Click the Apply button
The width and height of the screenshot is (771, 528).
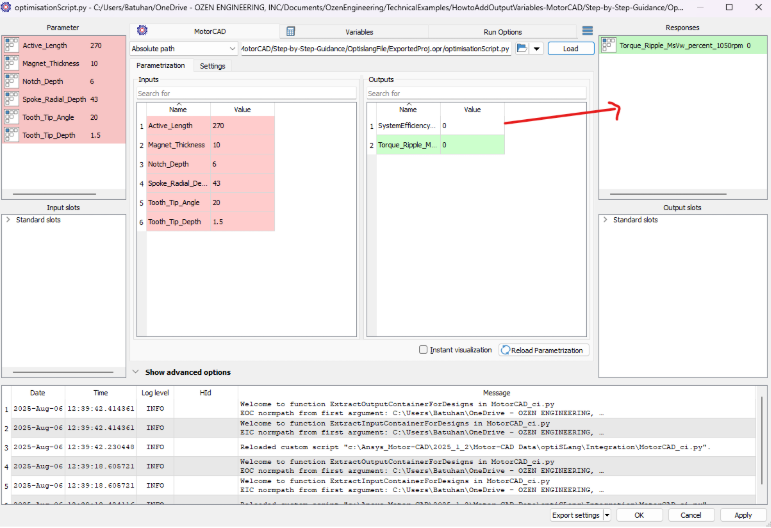pyautogui.click(x=742, y=515)
